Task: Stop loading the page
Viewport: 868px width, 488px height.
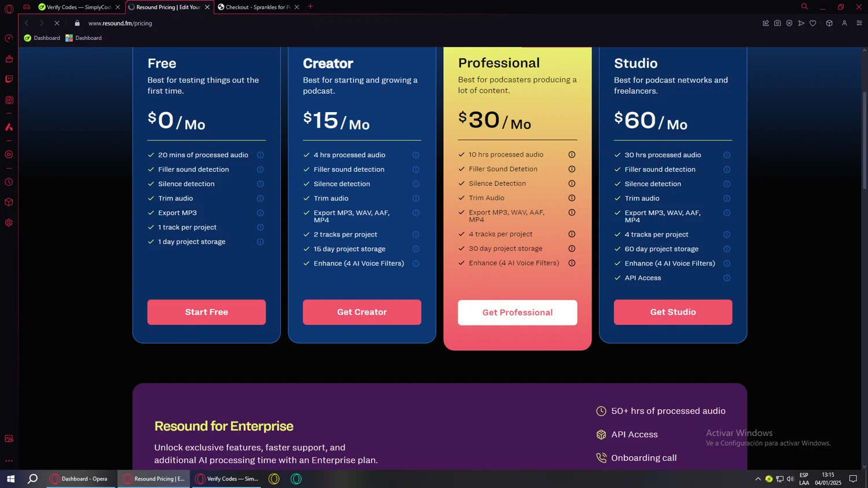Action: coord(57,23)
